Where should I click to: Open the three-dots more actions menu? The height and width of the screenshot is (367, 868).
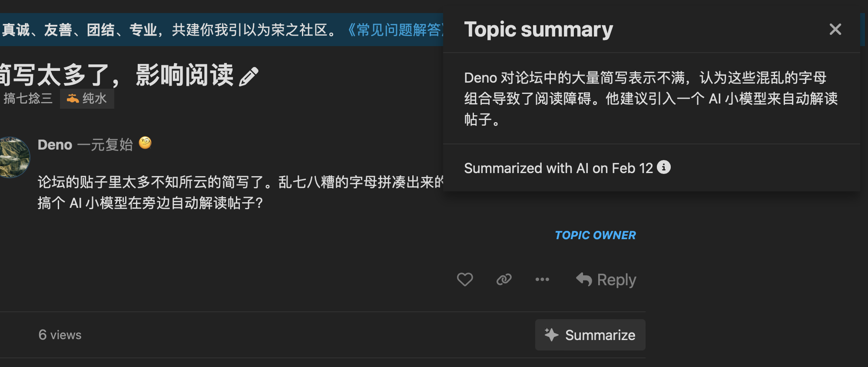coord(542,279)
